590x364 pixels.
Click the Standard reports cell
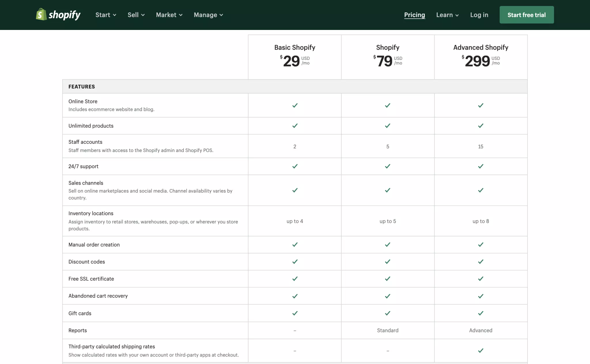click(x=387, y=330)
